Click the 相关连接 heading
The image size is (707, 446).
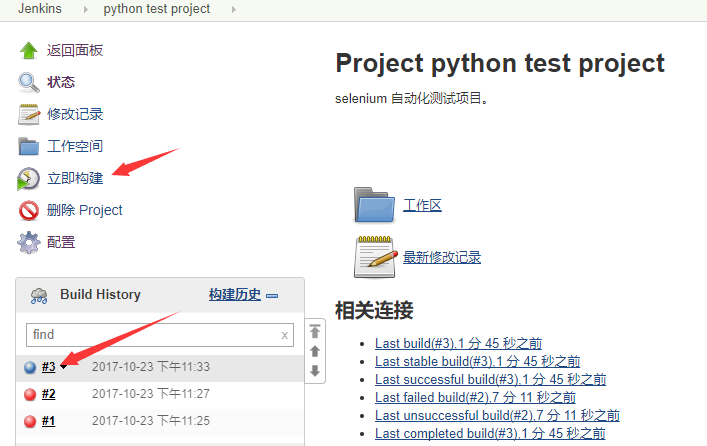point(374,310)
